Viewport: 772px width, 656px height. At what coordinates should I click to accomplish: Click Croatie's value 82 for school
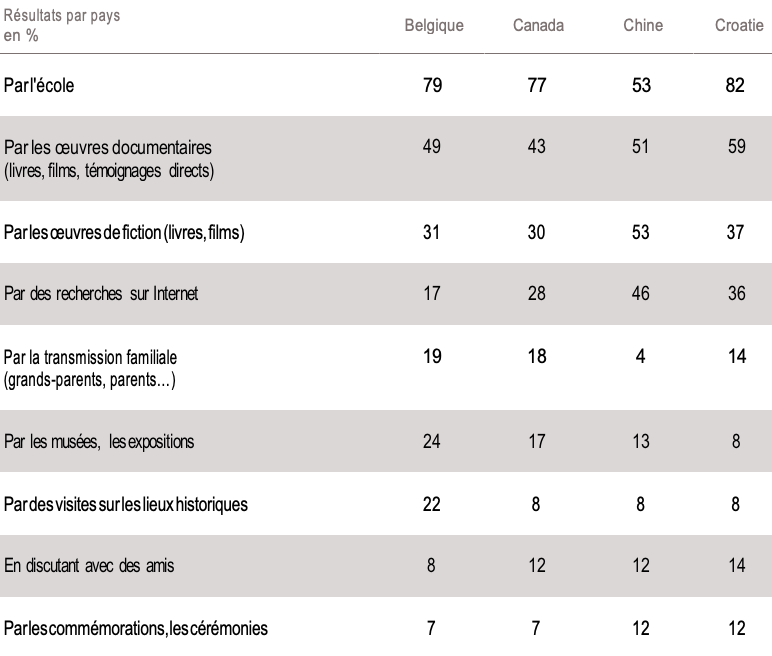[x=735, y=85]
